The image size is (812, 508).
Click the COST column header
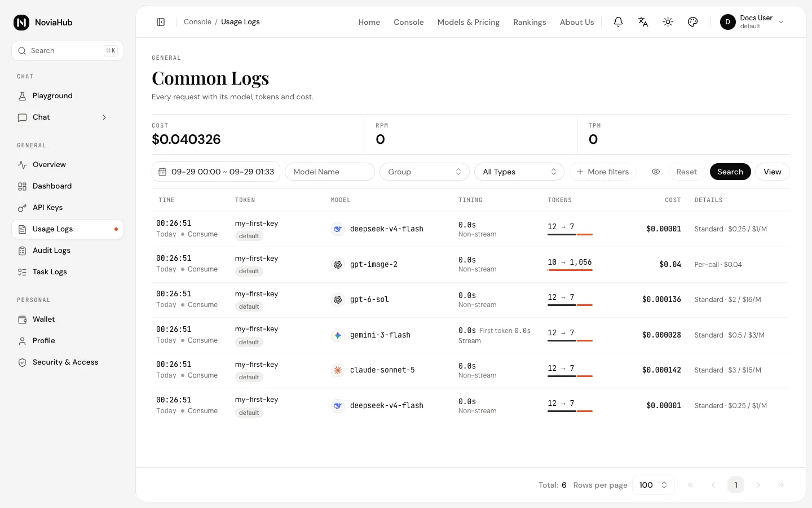(673, 200)
